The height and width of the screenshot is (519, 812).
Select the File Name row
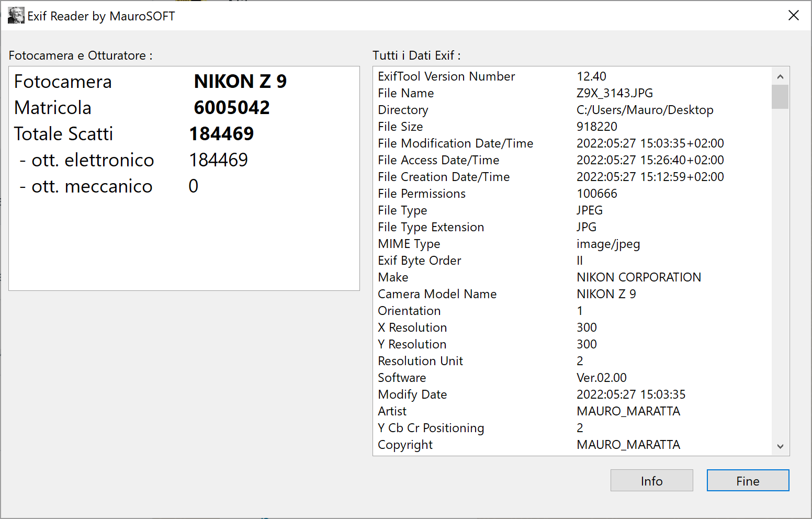point(572,93)
